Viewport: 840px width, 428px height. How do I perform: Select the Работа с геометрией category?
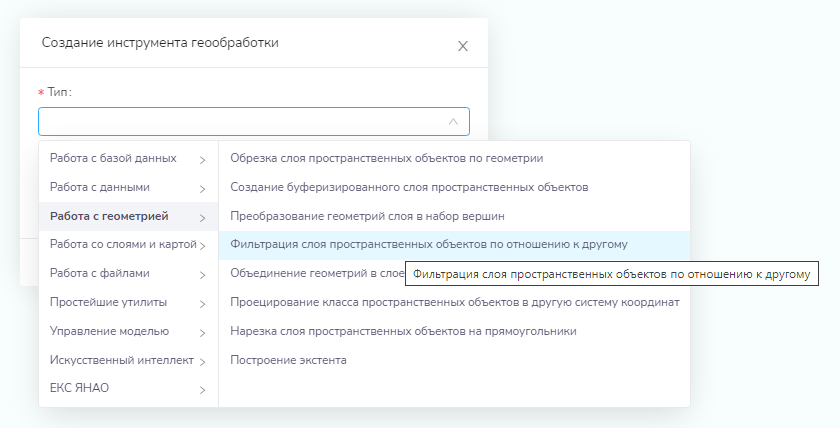tap(109, 216)
